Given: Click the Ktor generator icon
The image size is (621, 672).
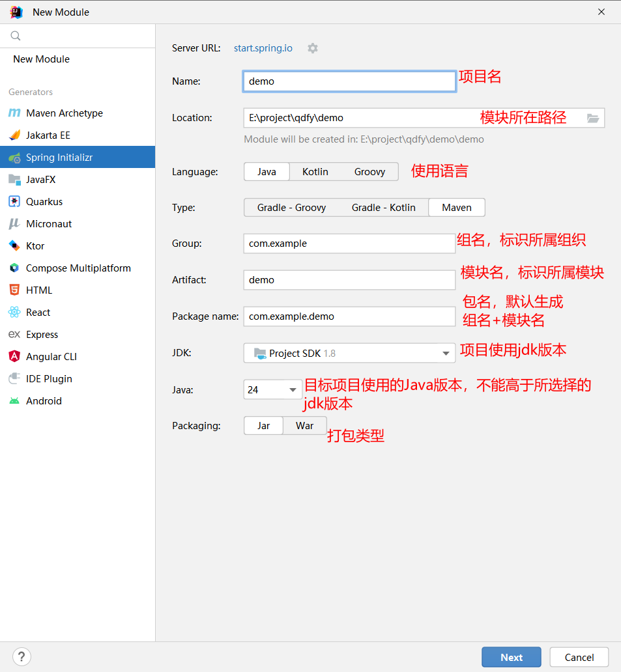Looking at the screenshot, I should tap(14, 246).
